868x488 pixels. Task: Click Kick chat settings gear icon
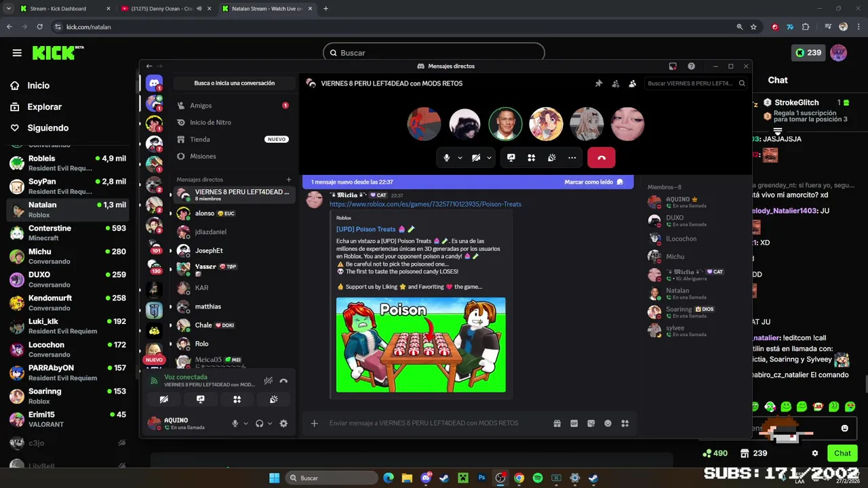click(815, 453)
